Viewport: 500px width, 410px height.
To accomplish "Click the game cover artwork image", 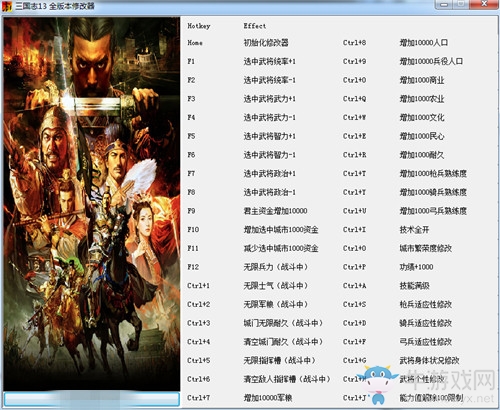I will (92, 204).
